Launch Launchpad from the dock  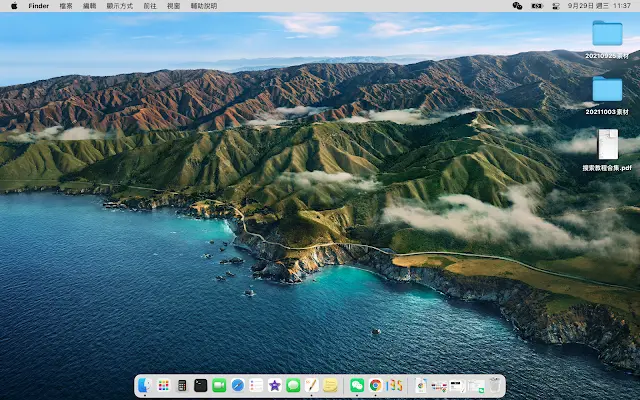164,385
